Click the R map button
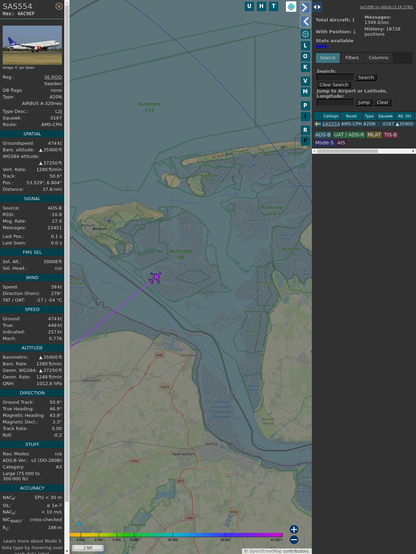 tap(305, 130)
